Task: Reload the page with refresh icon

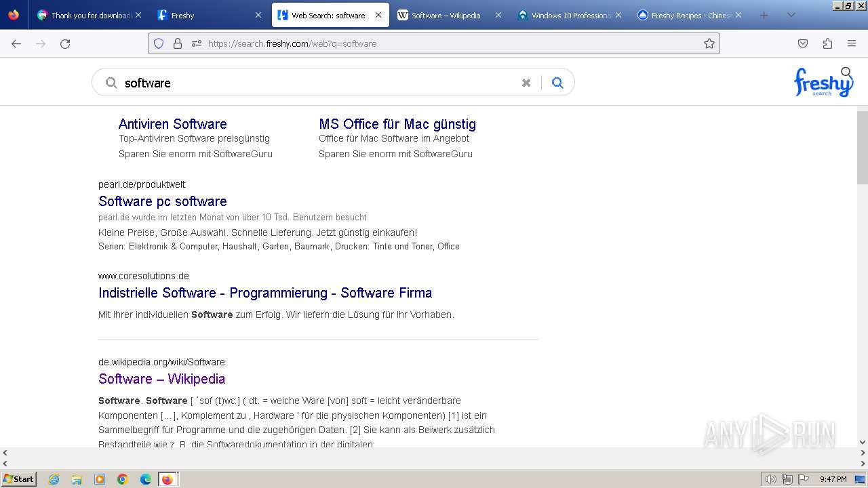Action: click(65, 43)
